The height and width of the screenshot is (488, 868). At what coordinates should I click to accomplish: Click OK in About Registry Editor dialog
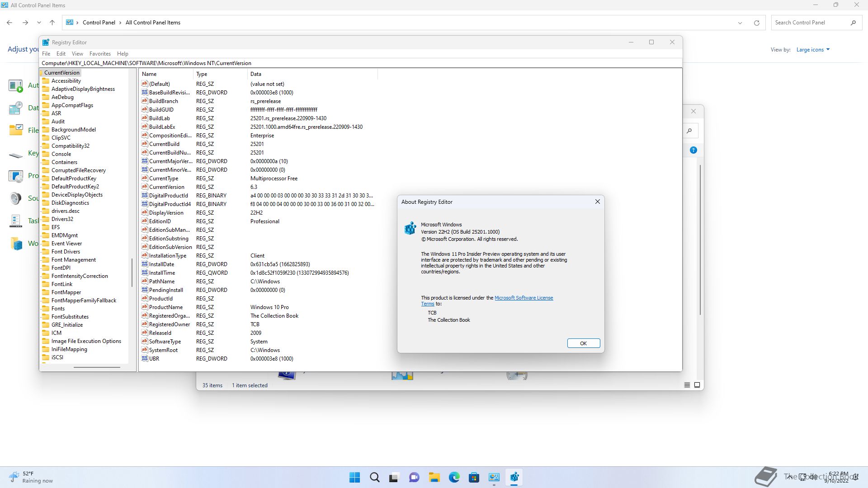(584, 343)
